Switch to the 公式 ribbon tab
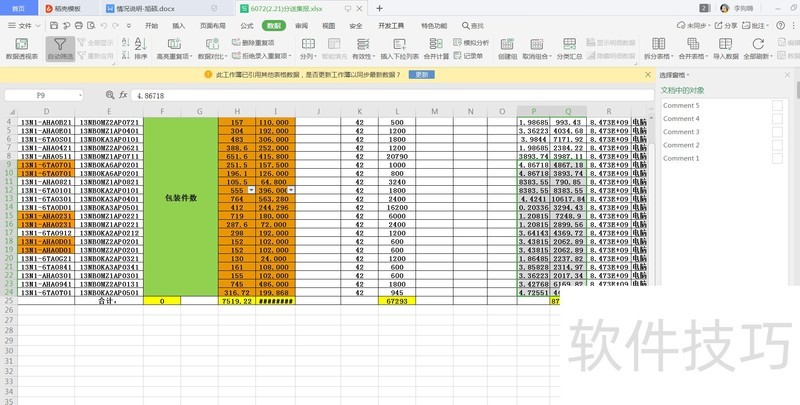The width and height of the screenshot is (800, 405). pyautogui.click(x=247, y=26)
